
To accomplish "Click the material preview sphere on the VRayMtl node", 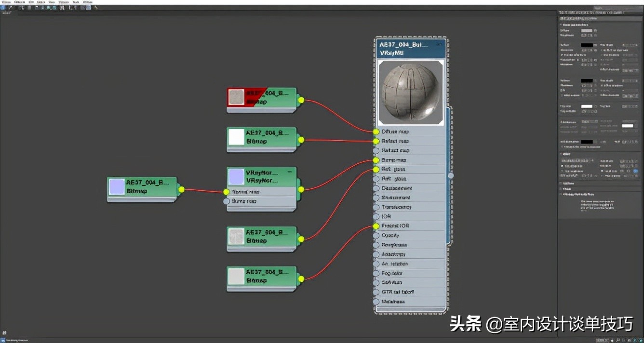I will point(411,92).
